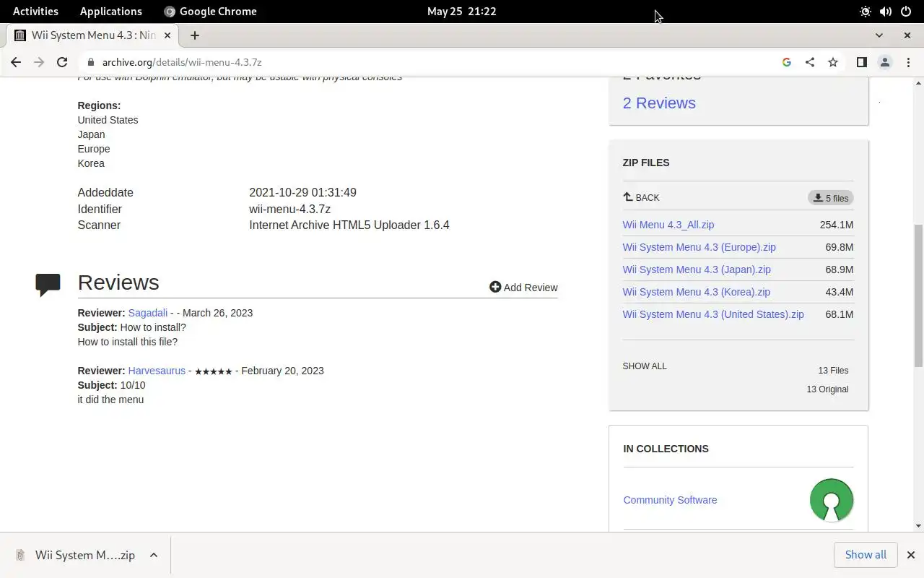This screenshot has height=578, width=924.
Task: Click the scrollbar down arrow
Action: point(918,526)
